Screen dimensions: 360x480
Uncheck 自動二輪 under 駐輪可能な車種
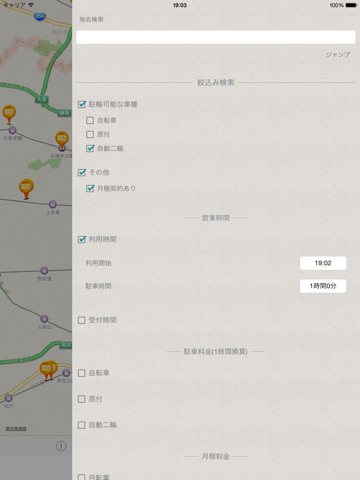(90, 148)
